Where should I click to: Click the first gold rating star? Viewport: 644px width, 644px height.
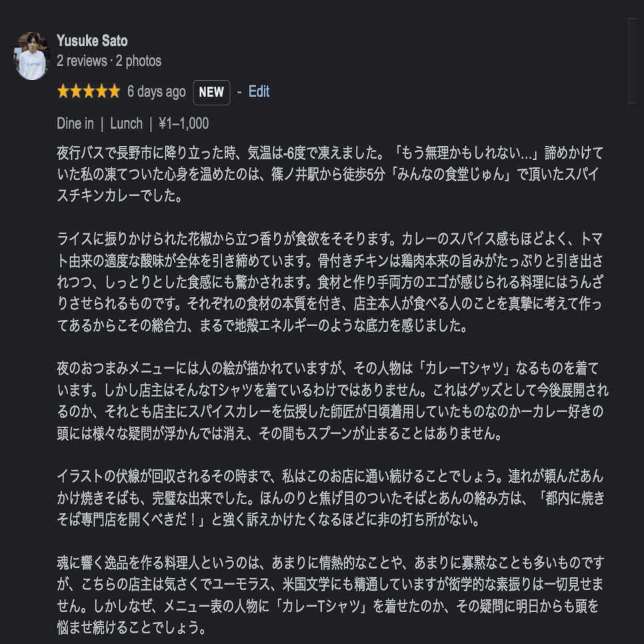pos(64,92)
